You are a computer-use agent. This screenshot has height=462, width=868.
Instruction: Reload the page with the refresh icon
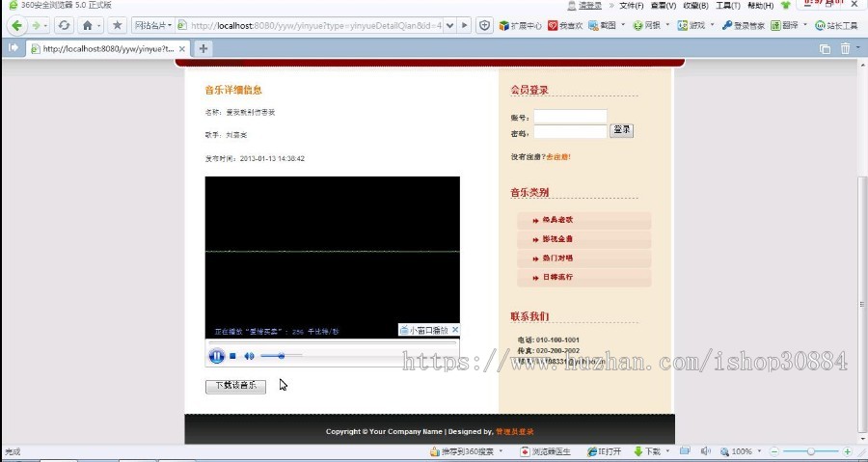[65, 25]
